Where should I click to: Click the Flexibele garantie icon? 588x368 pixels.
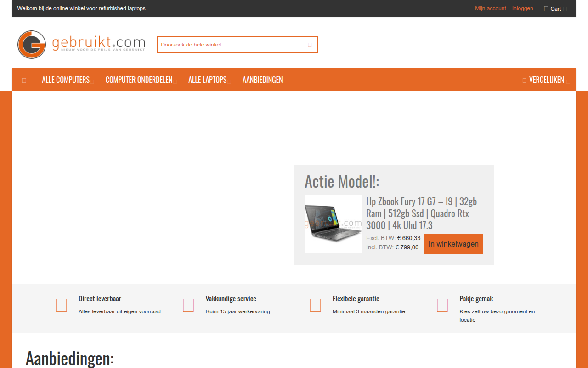click(315, 305)
